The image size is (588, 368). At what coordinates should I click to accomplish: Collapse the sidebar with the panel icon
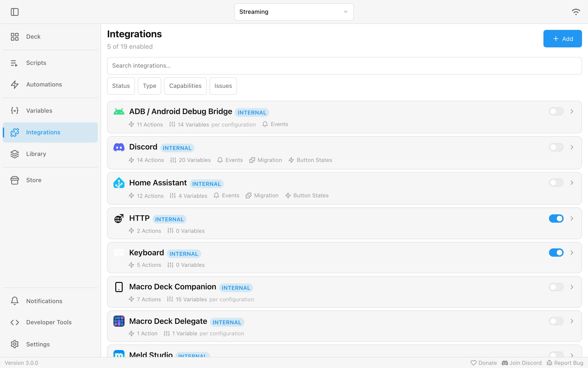pyautogui.click(x=14, y=12)
